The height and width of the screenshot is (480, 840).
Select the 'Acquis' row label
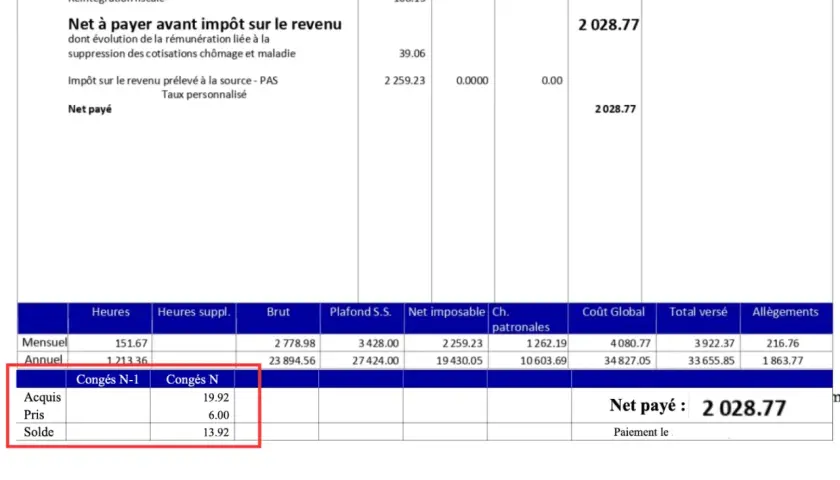coord(42,398)
